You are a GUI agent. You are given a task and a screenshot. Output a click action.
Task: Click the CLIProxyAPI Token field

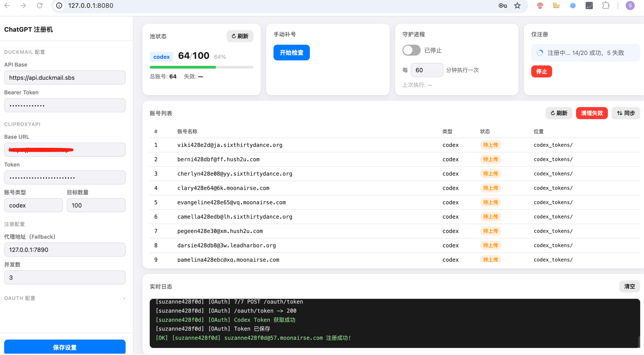(x=65, y=177)
